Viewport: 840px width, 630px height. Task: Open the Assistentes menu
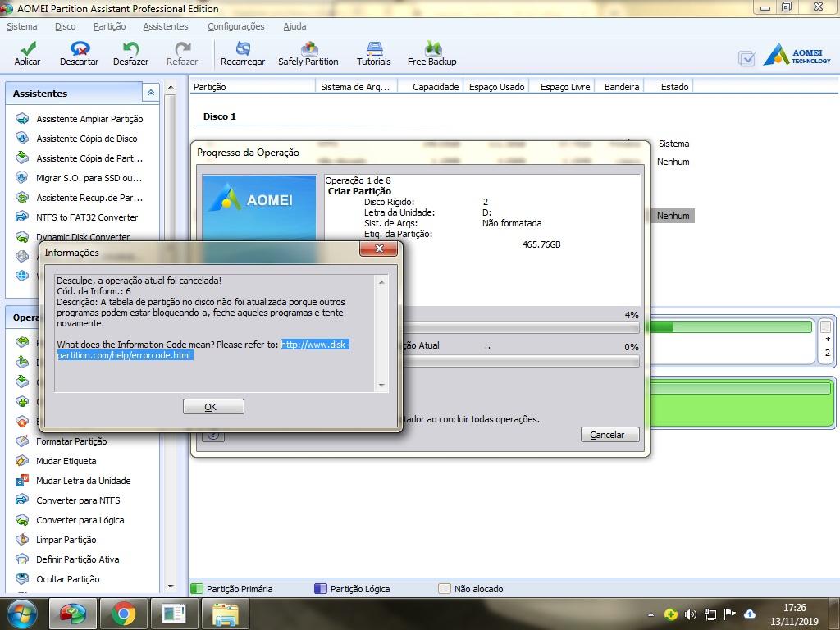[166, 26]
